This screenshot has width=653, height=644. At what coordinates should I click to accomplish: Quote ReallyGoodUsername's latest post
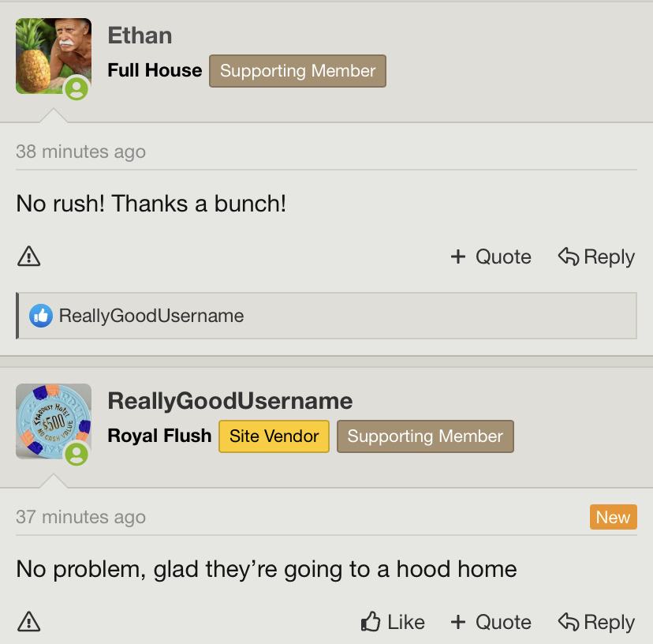[x=491, y=622]
